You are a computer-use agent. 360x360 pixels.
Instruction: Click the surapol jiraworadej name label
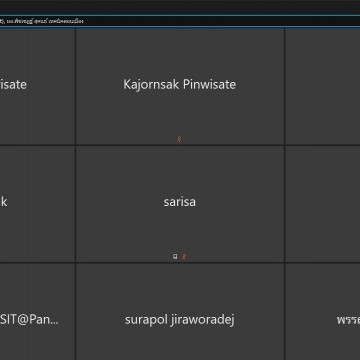point(180,320)
